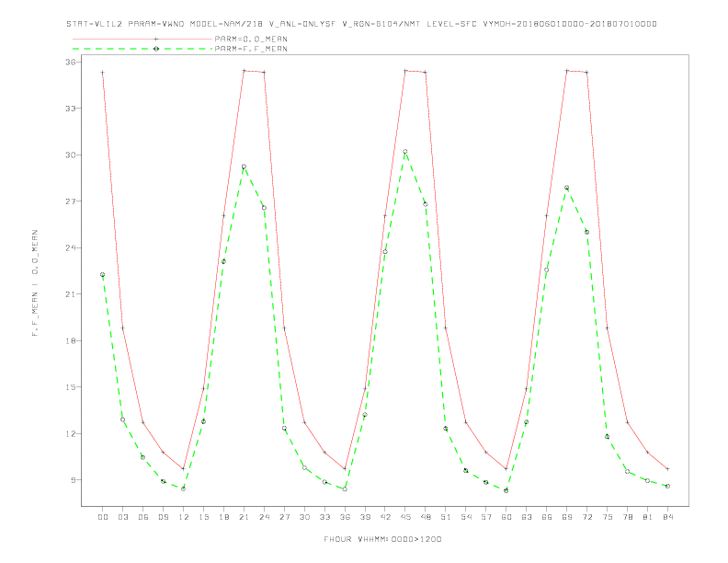Click the x-axis hour label 63

coord(527,517)
